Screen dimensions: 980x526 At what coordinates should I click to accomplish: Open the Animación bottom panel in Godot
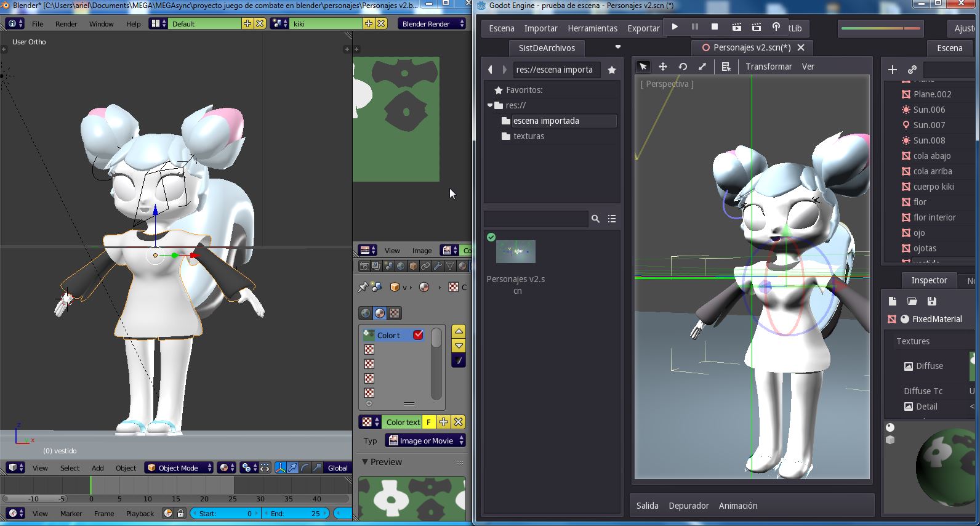[x=738, y=506]
